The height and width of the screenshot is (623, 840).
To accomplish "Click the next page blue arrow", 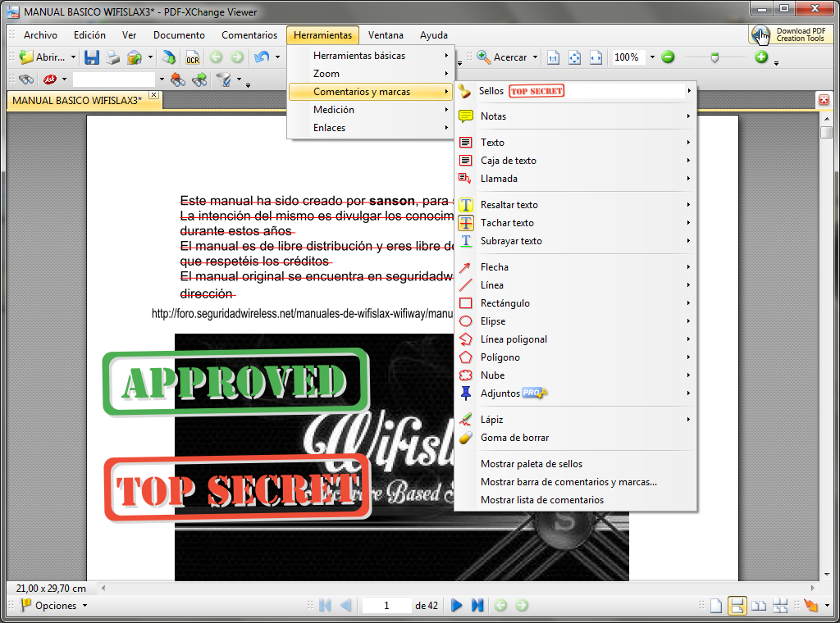I will point(456,605).
